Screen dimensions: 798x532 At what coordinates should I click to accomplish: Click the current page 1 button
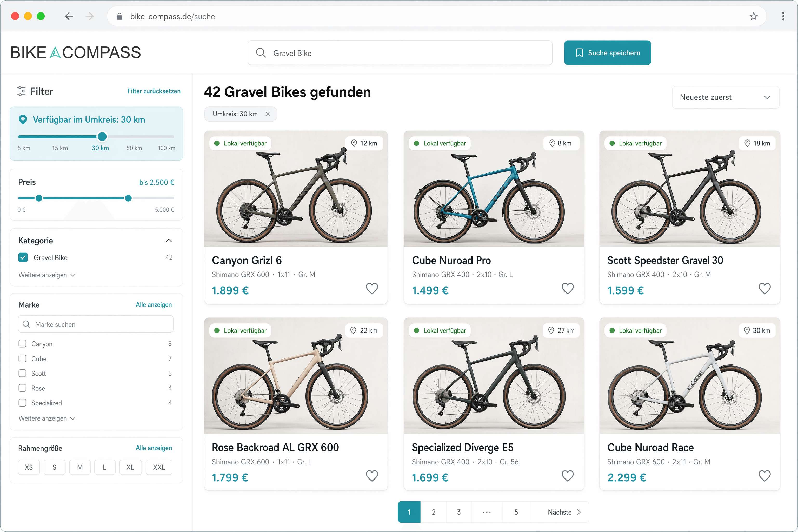click(409, 512)
